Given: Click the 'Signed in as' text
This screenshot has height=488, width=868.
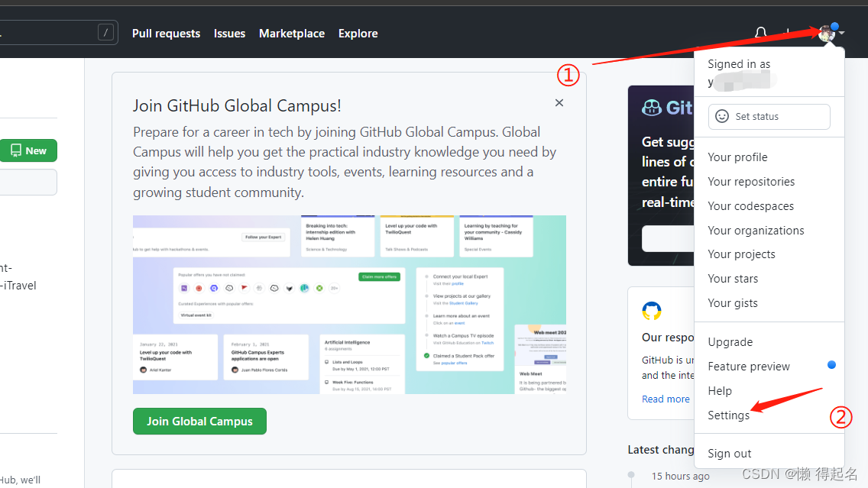Looking at the screenshot, I should coord(738,63).
